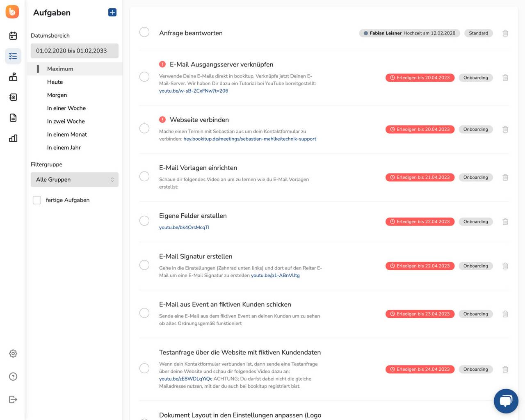Select the 'In zwei Woche' date range
This screenshot has height=420, width=525.
coord(66,121)
